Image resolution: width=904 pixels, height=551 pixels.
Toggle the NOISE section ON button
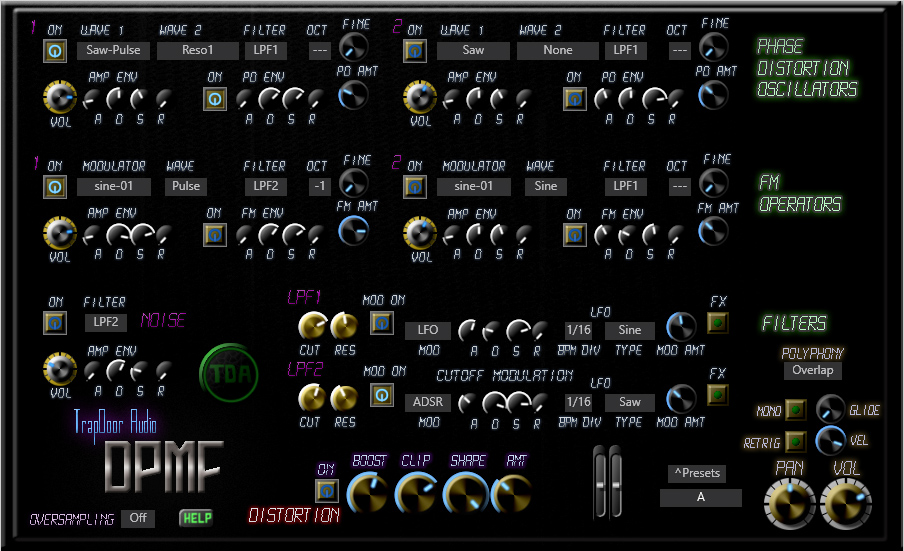55,323
